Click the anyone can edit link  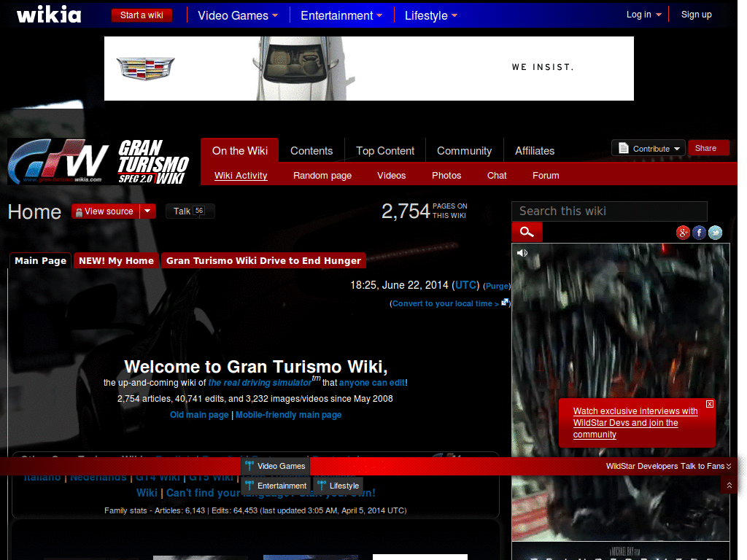click(371, 382)
